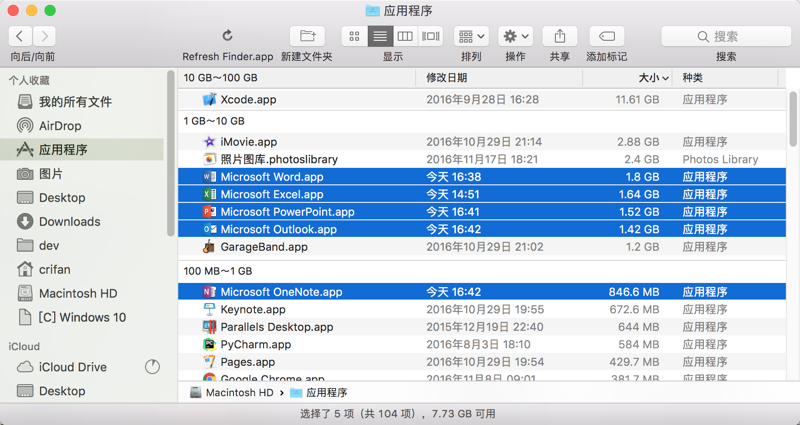The image size is (800, 425).
Task: Switch to icon grid view
Action: click(354, 36)
